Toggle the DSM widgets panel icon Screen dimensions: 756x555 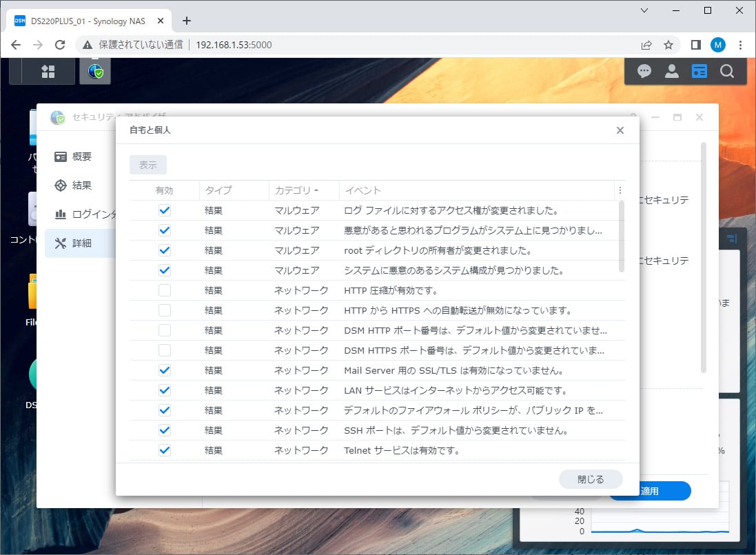coord(699,72)
